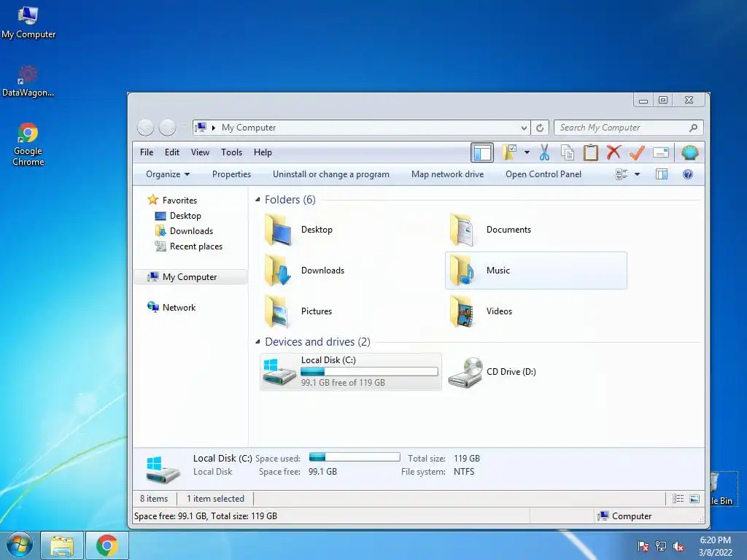Click the muted volume tray icon

(678, 546)
